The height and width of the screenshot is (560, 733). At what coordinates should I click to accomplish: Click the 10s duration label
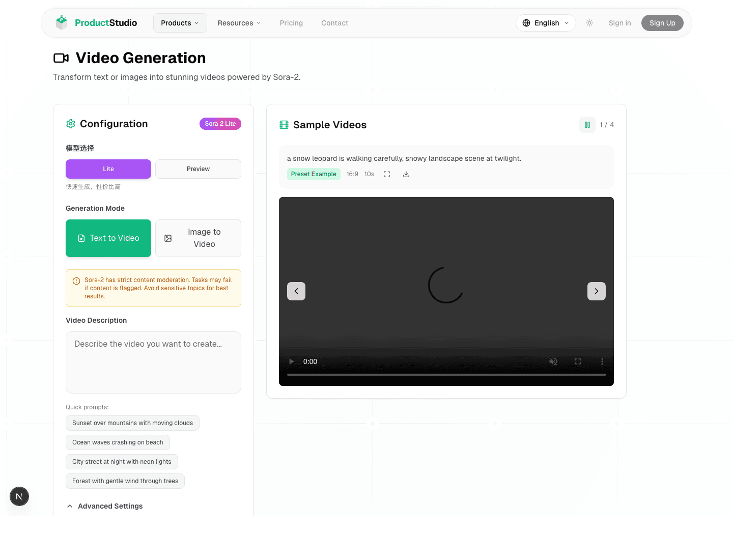(369, 174)
